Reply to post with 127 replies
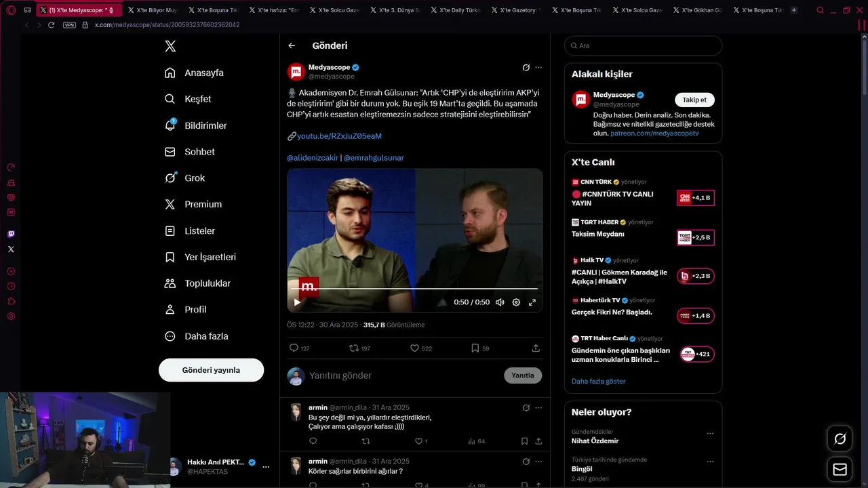Image resolution: width=868 pixels, height=488 pixels. click(299, 348)
